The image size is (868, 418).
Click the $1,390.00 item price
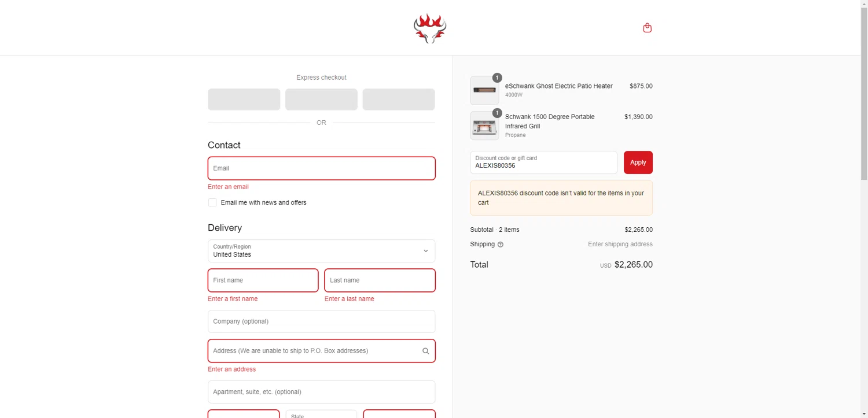tap(638, 117)
